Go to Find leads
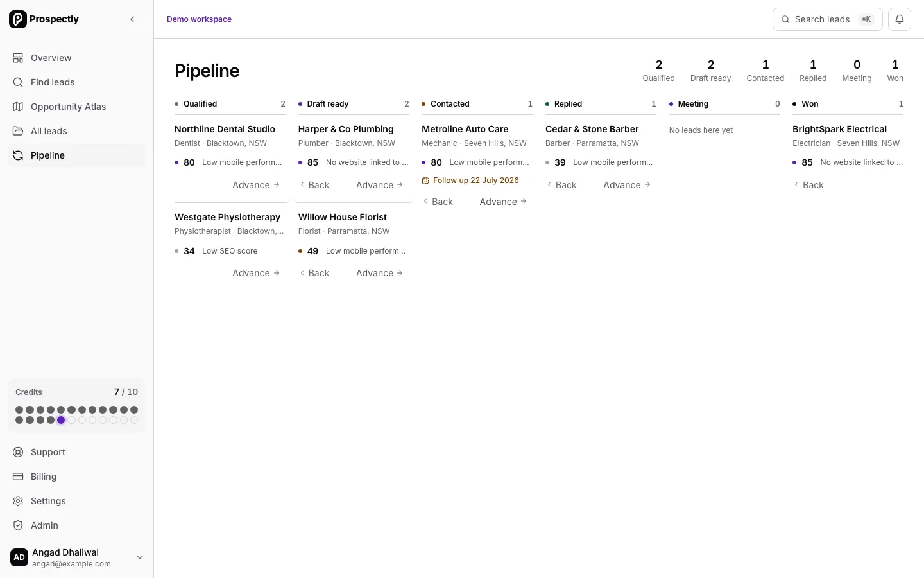The width and height of the screenshot is (924, 578). tap(76, 82)
